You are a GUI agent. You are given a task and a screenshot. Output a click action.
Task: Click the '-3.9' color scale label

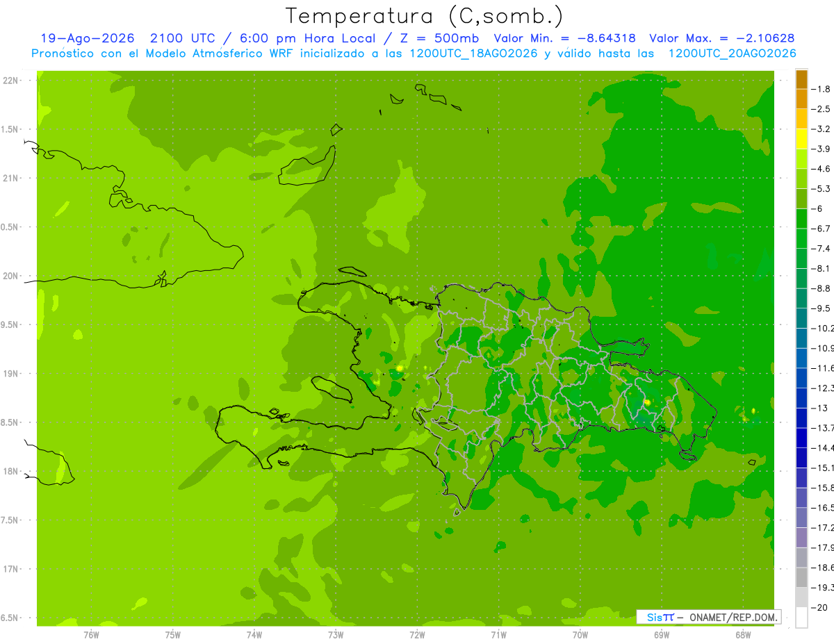(x=821, y=149)
